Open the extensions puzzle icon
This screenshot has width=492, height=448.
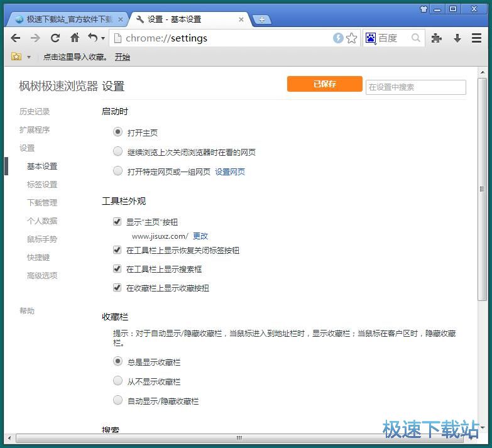(x=437, y=38)
